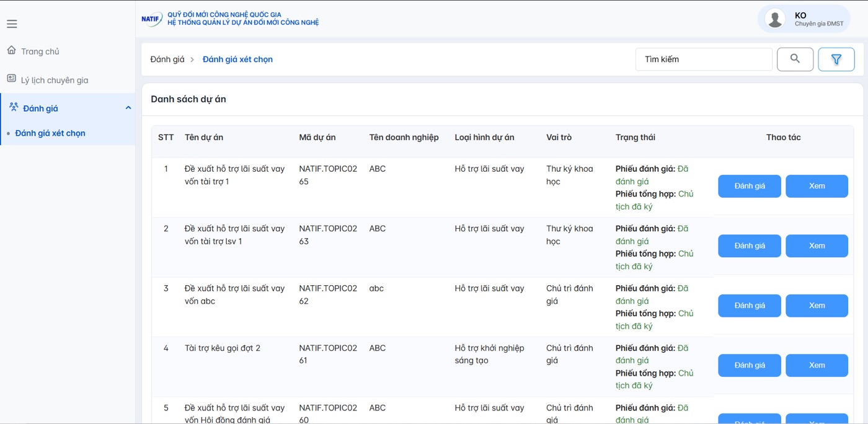Viewport: 868px width, 424px height.
Task: Click the Vai trò column header
Action: click(x=559, y=138)
